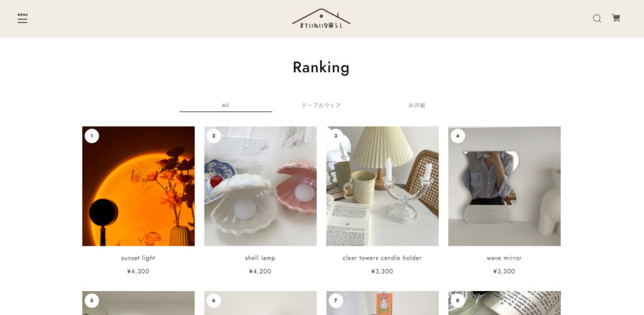Click rank badge number 6
Screen dimensions: 644x315
(214, 301)
